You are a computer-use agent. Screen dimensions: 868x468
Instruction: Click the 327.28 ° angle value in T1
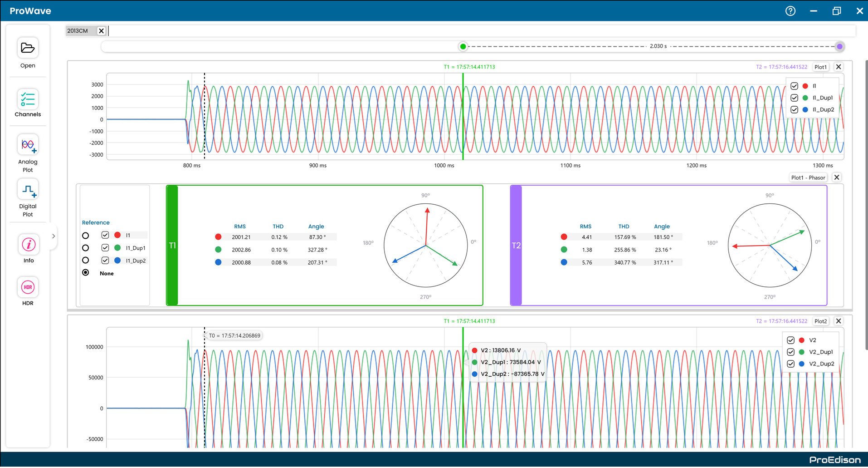[317, 250]
